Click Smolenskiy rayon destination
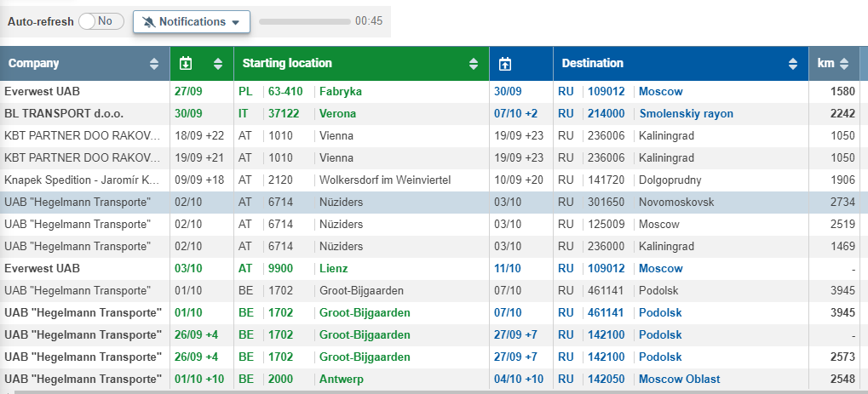This screenshot has height=394, width=868. click(686, 113)
